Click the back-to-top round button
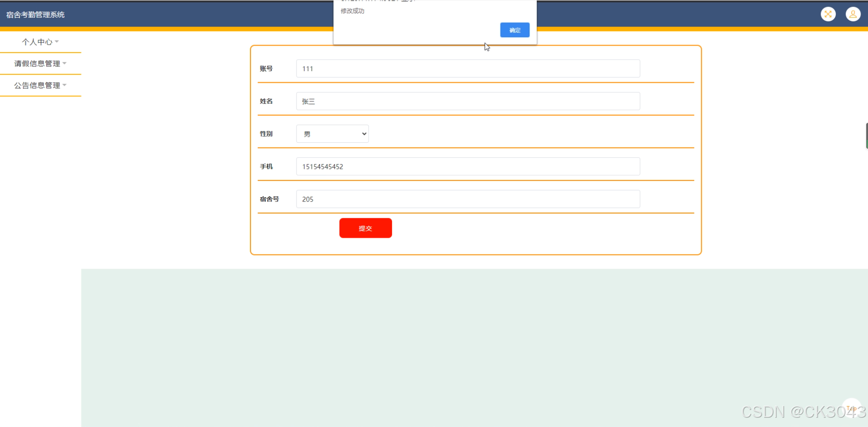Image resolution: width=868 pixels, height=427 pixels. pyautogui.click(x=852, y=407)
